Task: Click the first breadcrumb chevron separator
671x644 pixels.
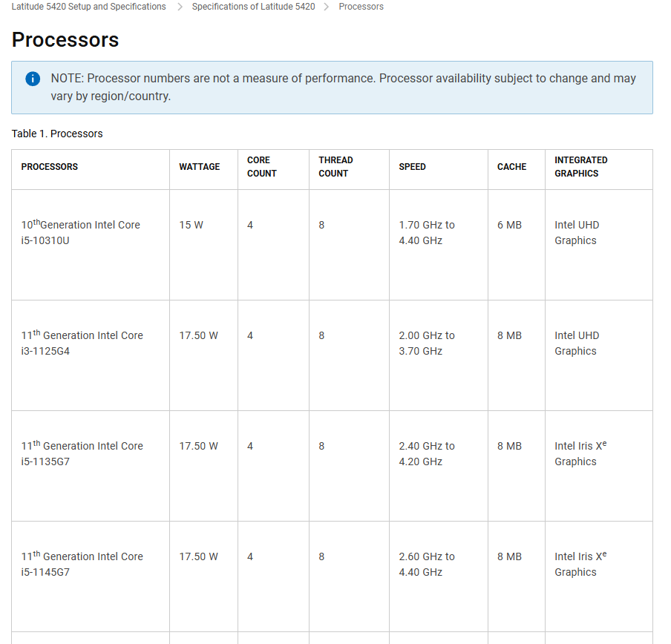Action: click(x=180, y=7)
